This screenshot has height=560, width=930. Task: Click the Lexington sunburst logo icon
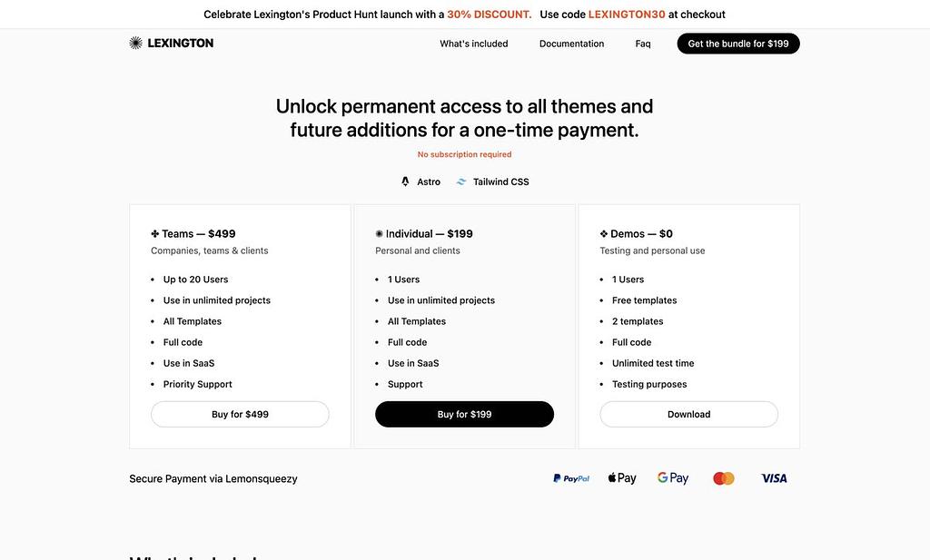point(136,43)
